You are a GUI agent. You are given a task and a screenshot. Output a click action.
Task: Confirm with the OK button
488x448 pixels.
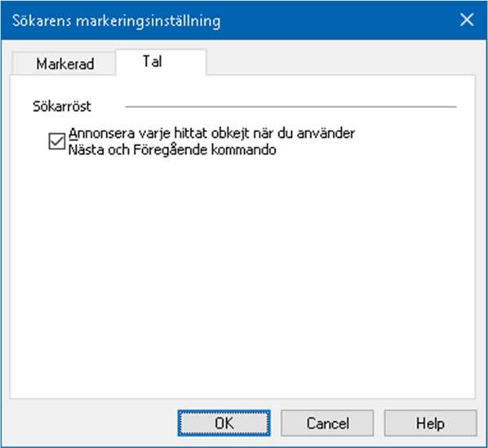224,423
